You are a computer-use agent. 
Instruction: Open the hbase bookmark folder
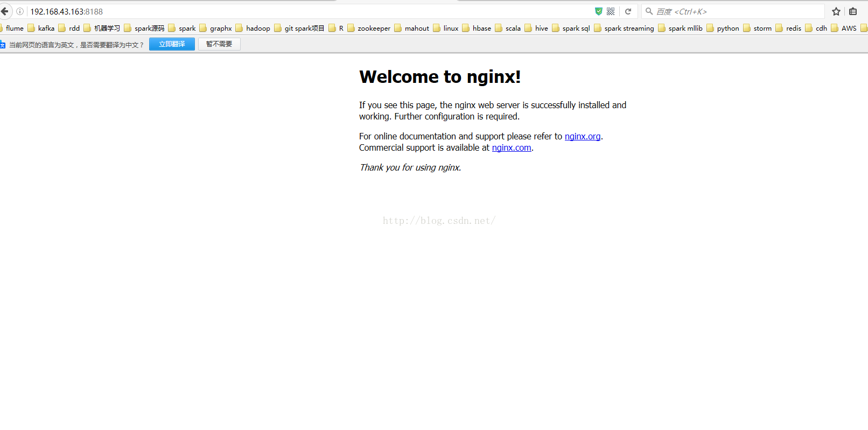point(477,28)
